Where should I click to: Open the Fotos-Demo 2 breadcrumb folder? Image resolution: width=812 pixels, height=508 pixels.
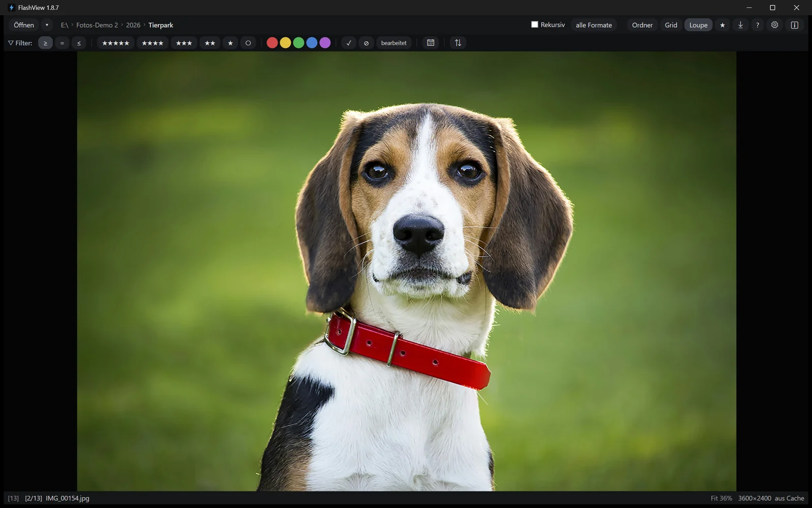click(x=97, y=25)
